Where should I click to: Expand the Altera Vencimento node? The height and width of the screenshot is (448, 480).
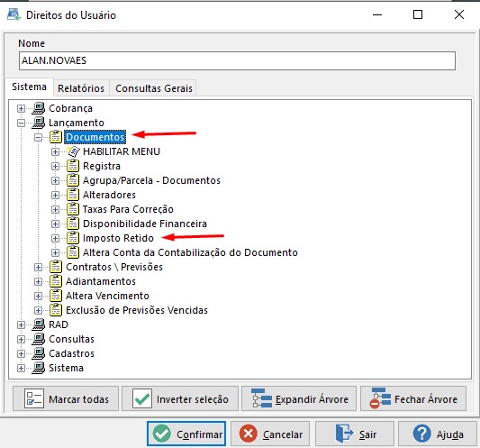(38, 296)
